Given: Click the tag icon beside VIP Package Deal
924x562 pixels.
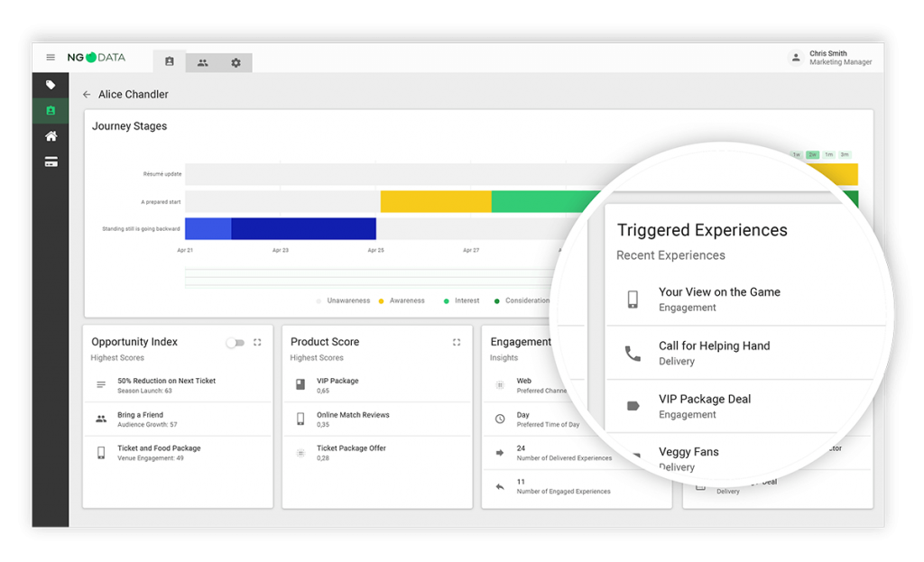Looking at the screenshot, I should point(633,406).
